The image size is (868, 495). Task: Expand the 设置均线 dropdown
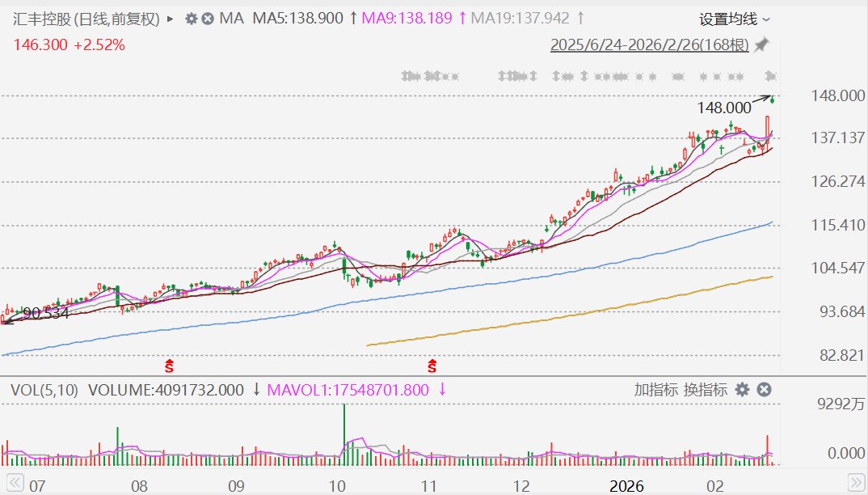click(735, 19)
